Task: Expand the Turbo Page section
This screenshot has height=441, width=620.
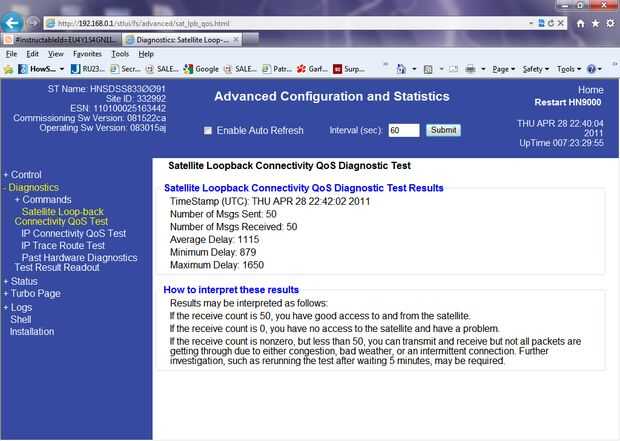Action: (6, 293)
